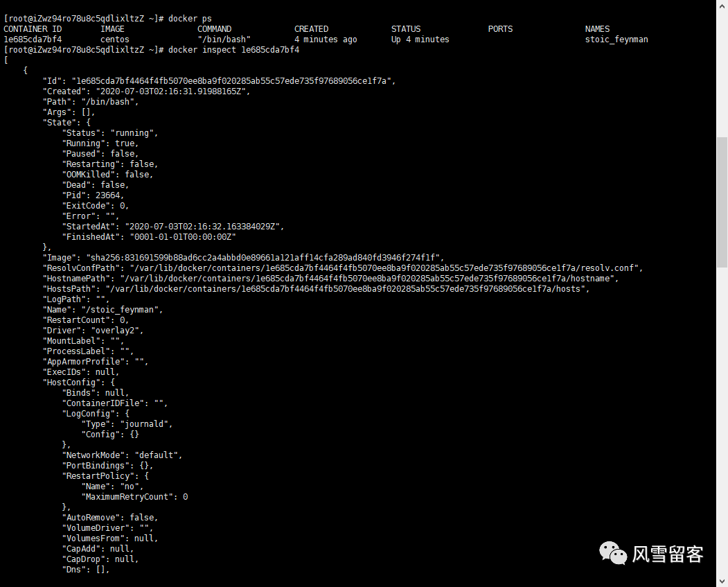Click the "VolumeDriver" line
Viewport: 728px width, 587px height.
pyautogui.click(x=108, y=528)
